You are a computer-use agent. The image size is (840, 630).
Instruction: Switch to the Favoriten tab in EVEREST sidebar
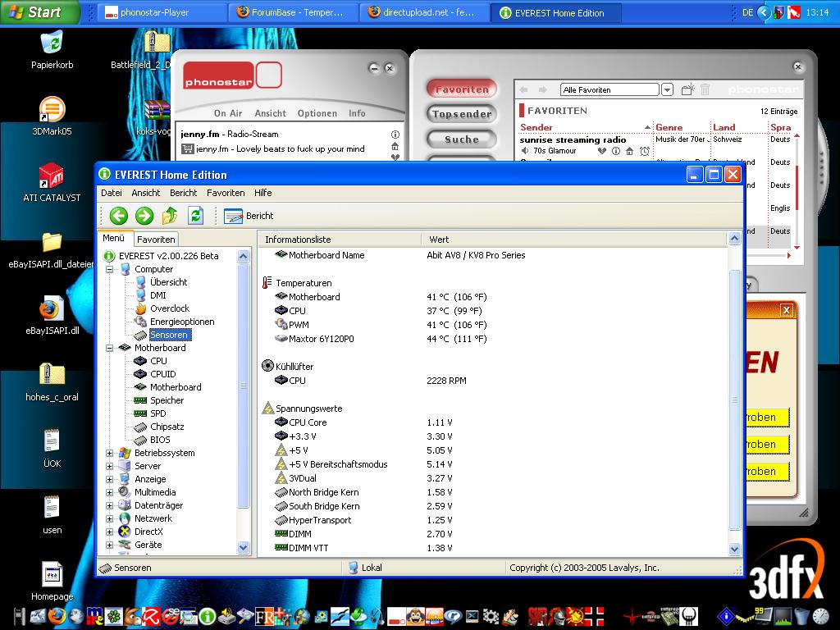156,240
